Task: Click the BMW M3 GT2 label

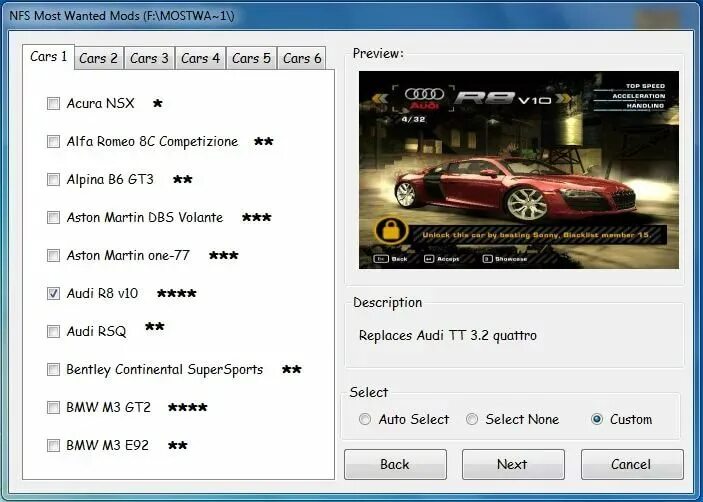Action: tap(108, 407)
